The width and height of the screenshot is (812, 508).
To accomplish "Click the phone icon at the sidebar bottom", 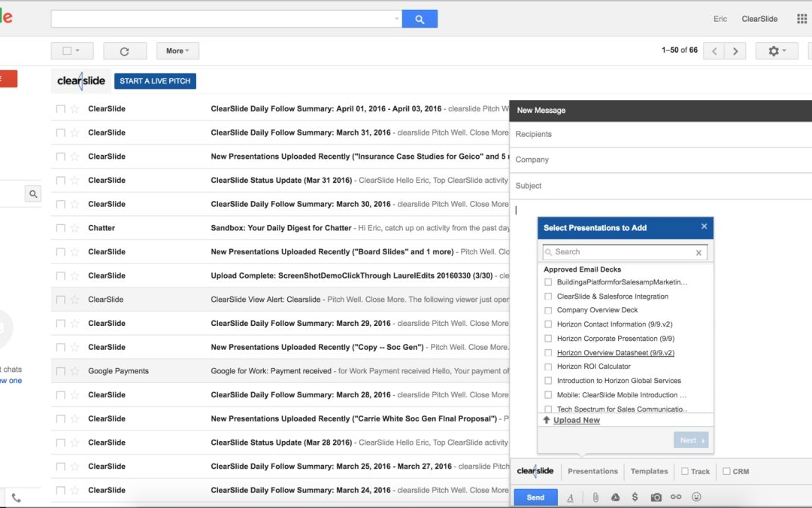I will click(x=17, y=498).
